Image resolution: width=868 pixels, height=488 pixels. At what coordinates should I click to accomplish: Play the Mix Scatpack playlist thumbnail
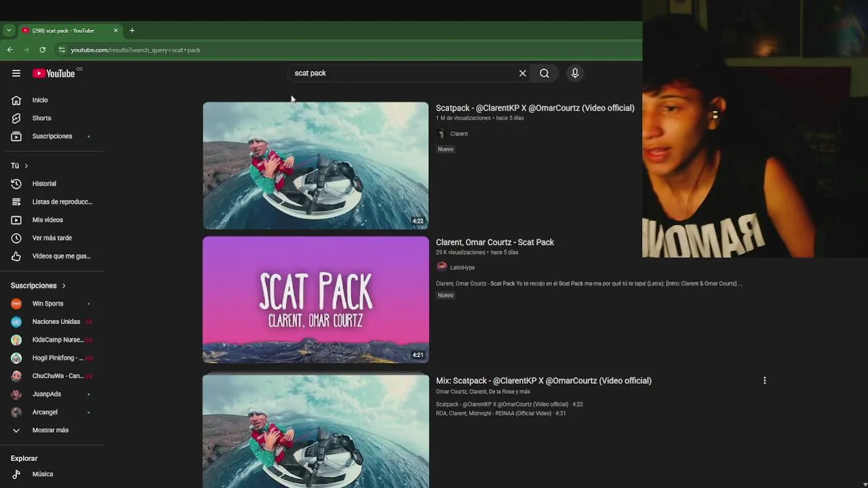pos(315,431)
